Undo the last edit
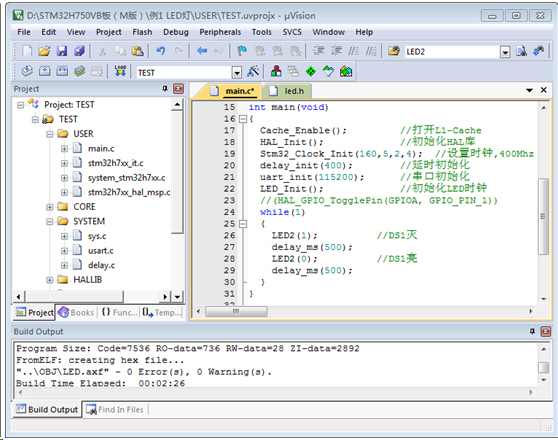558x440 pixels. click(x=160, y=51)
